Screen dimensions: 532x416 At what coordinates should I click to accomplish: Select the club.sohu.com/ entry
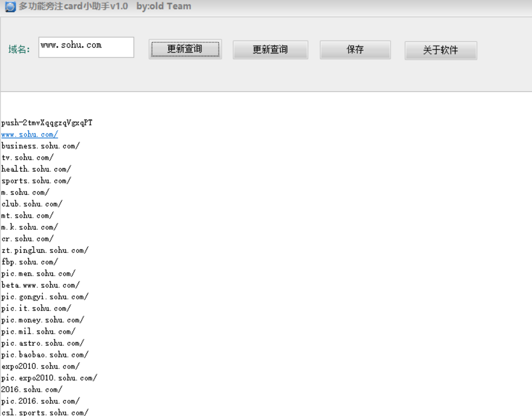coord(32,204)
